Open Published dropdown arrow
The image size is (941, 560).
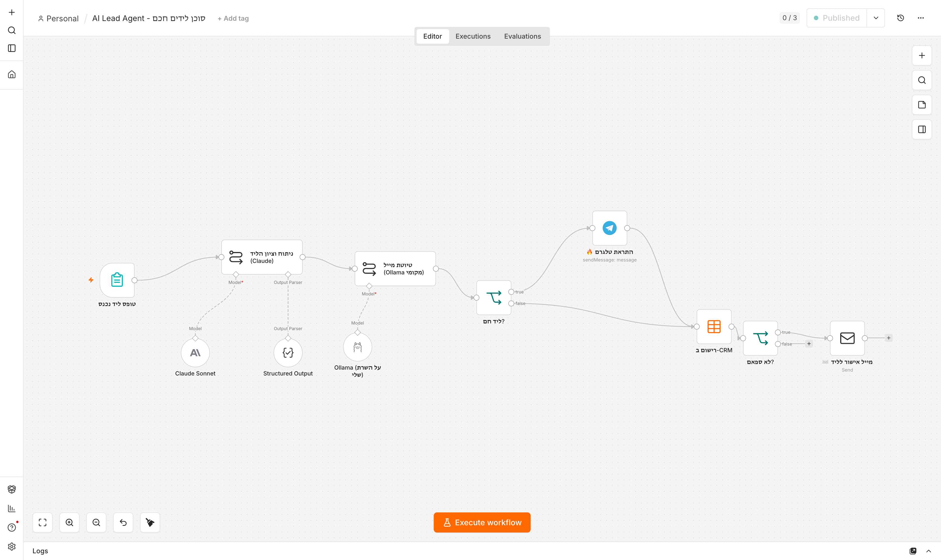click(x=876, y=18)
